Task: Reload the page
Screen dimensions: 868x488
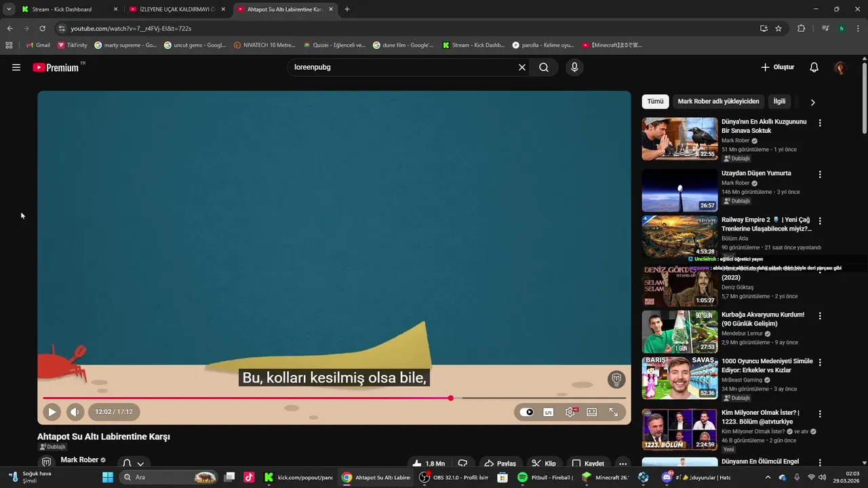Action: pos(42,28)
